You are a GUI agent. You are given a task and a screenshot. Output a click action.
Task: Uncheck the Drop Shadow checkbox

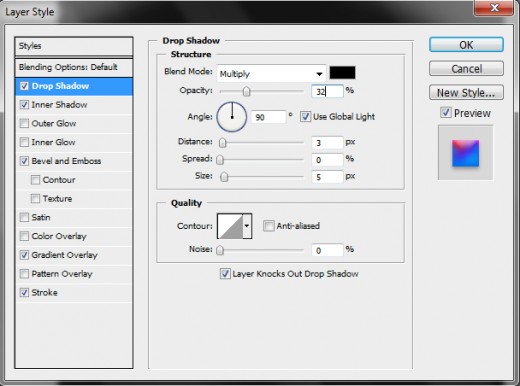point(24,86)
